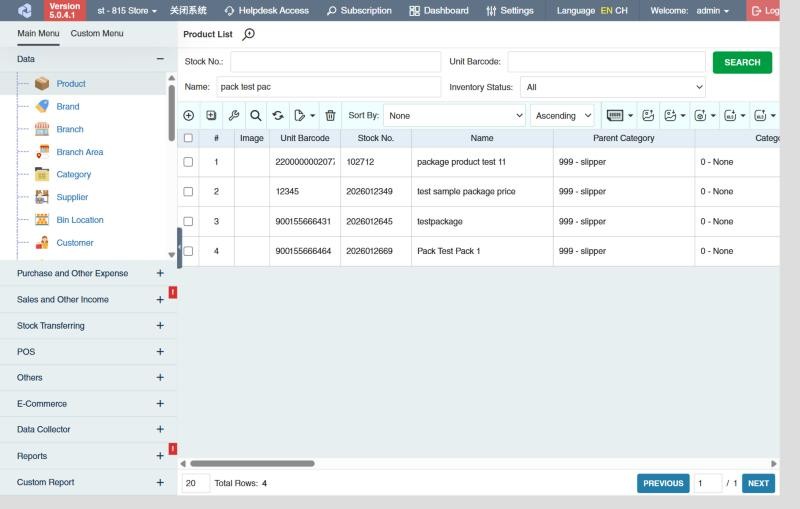
Task: Click the 关闭系统 menu item
Action: [188, 10]
